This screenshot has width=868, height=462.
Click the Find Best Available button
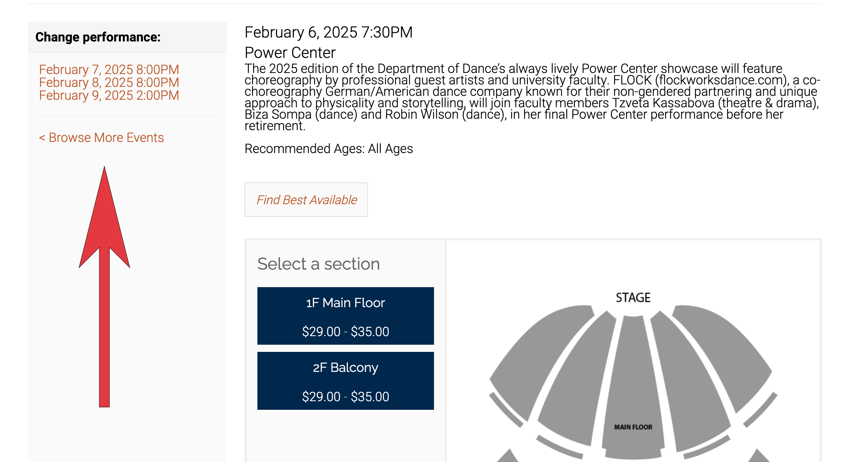(306, 200)
